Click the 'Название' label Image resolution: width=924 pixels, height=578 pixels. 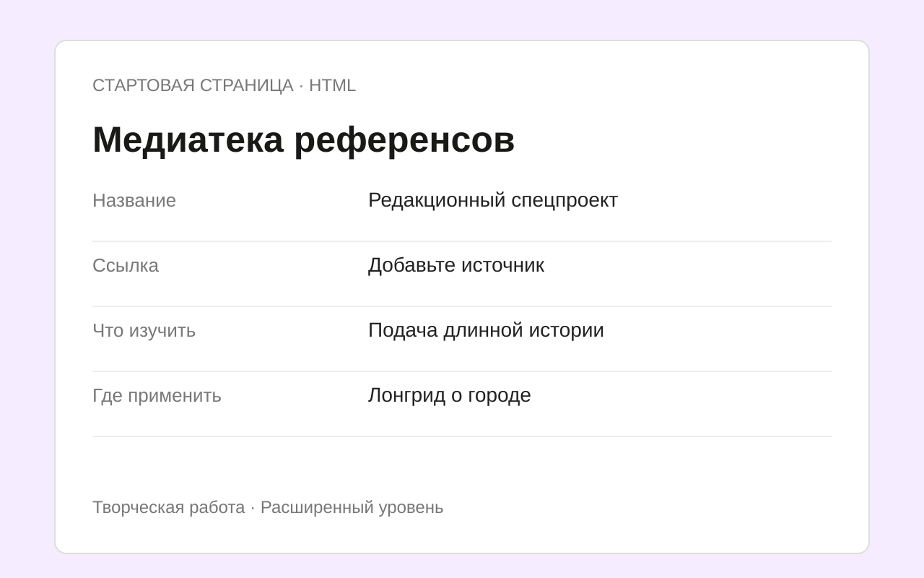(134, 201)
